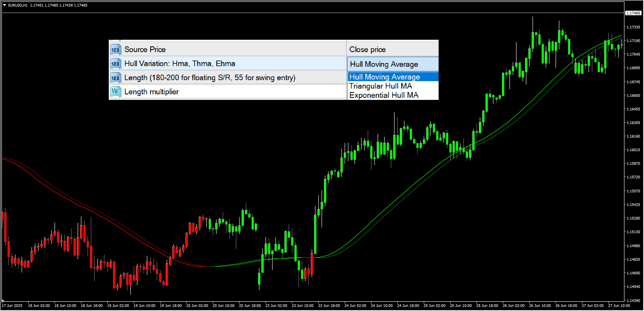Select Hull Moving Average in dropdown list

(x=393, y=77)
